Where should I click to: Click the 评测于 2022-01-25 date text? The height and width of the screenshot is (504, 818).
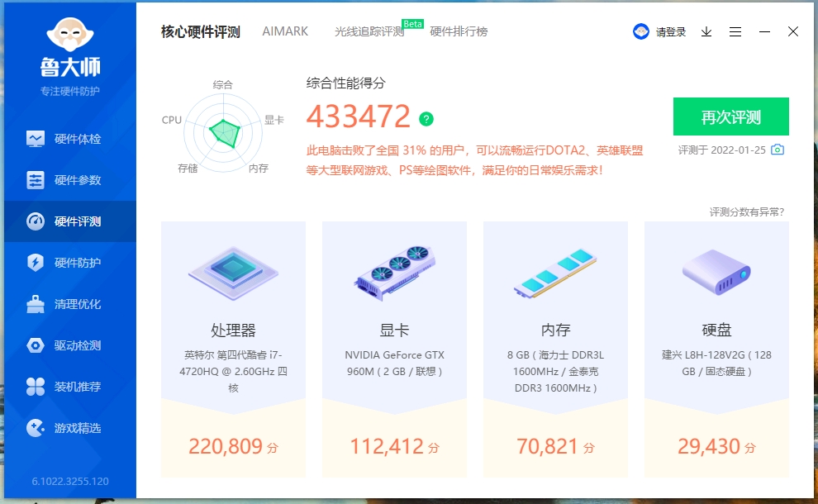[722, 150]
